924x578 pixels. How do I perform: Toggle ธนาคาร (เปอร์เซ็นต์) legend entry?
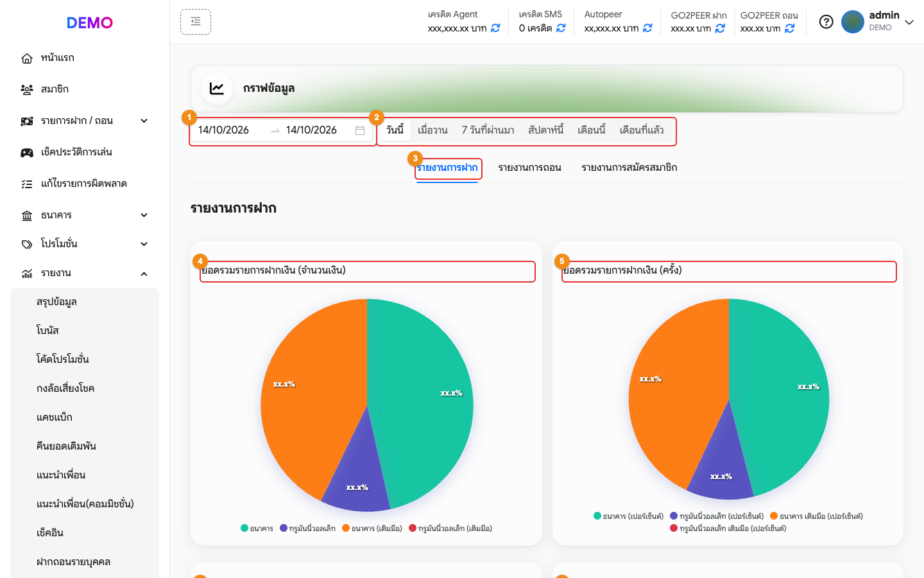[629, 516]
